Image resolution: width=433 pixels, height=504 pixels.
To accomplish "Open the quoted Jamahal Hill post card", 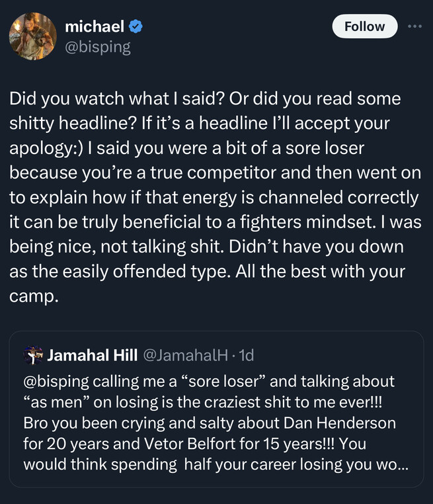I will click(x=216, y=409).
